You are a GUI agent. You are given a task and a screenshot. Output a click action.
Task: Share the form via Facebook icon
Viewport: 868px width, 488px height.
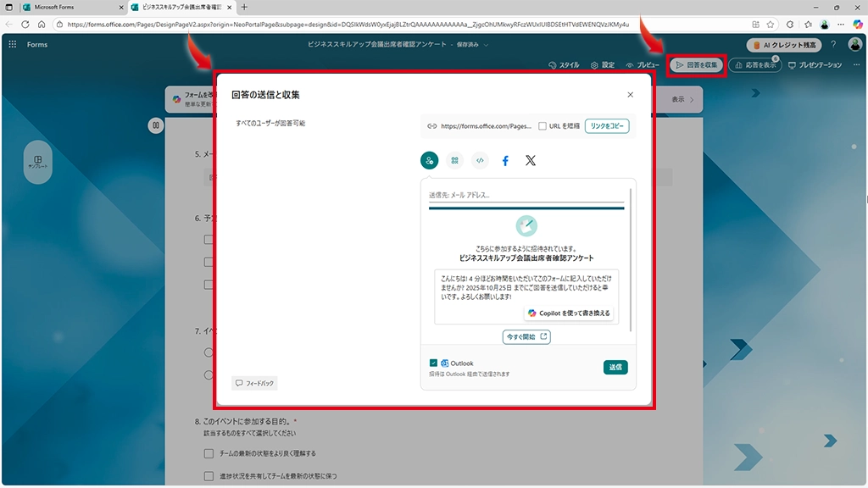click(505, 160)
